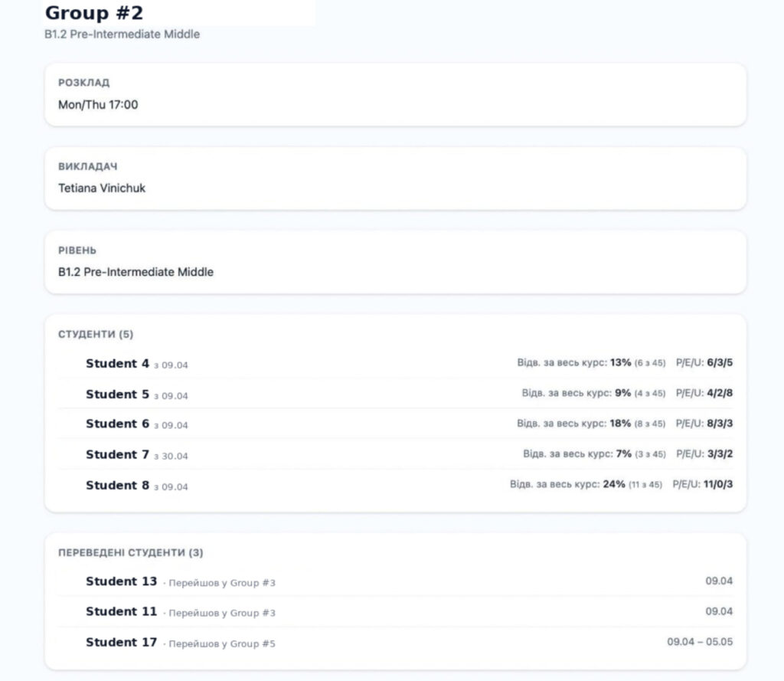Click the "РОЗКЛАД" card label
Image resolution: width=784 pixels, height=681 pixels.
[x=84, y=83]
